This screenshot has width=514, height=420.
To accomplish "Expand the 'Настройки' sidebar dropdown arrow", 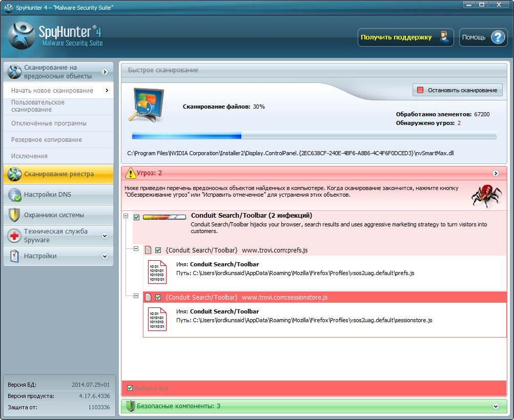I will coord(105,256).
